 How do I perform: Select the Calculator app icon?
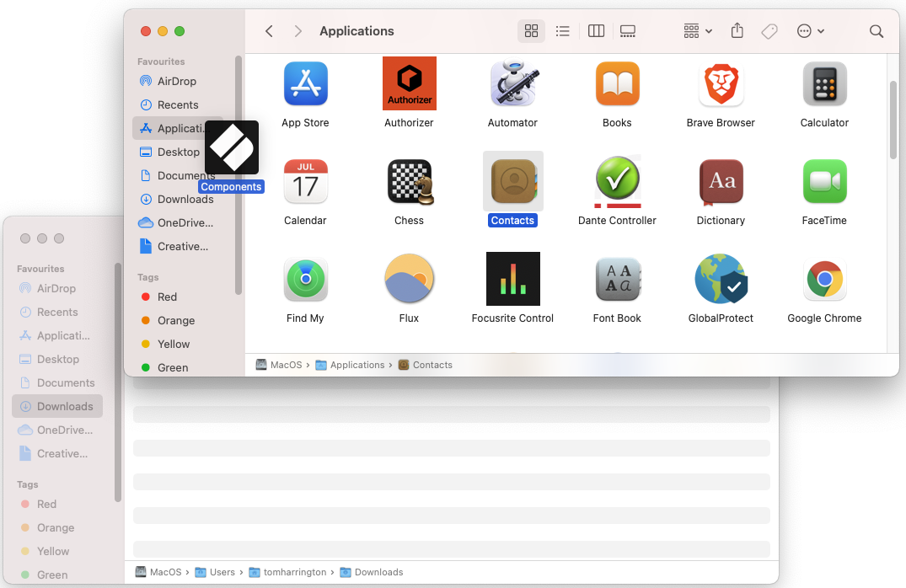[824, 83]
